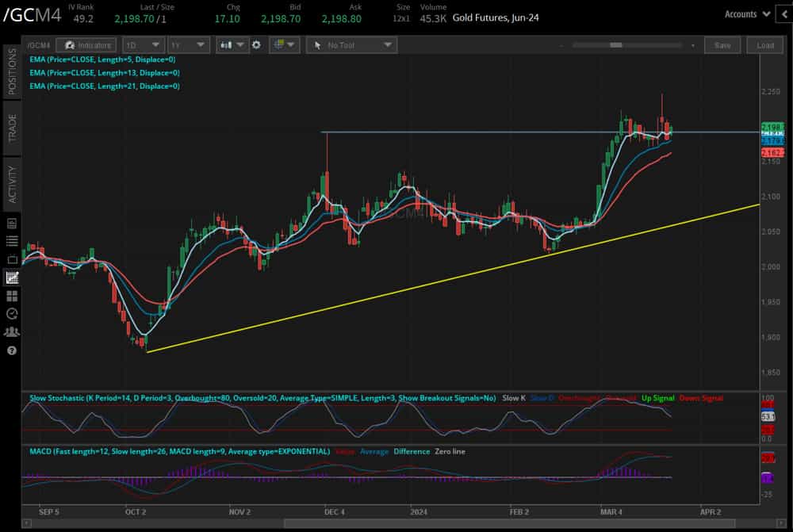
Task: Click the help question mark icon
Action: click(11, 350)
